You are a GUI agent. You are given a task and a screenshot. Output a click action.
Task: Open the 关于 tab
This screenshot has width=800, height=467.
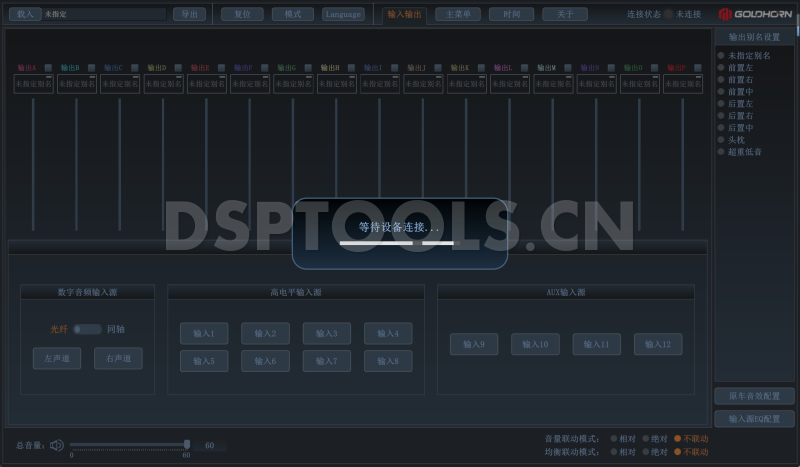pyautogui.click(x=565, y=14)
